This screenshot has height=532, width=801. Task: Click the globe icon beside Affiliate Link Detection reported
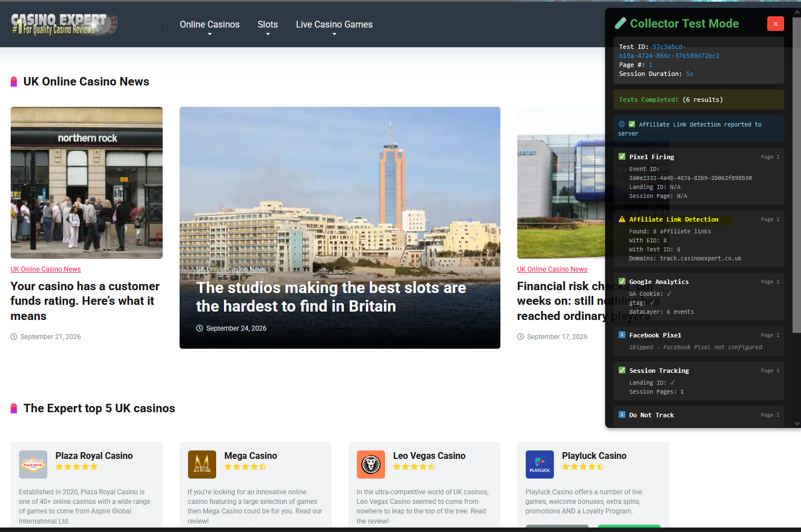tap(621, 124)
